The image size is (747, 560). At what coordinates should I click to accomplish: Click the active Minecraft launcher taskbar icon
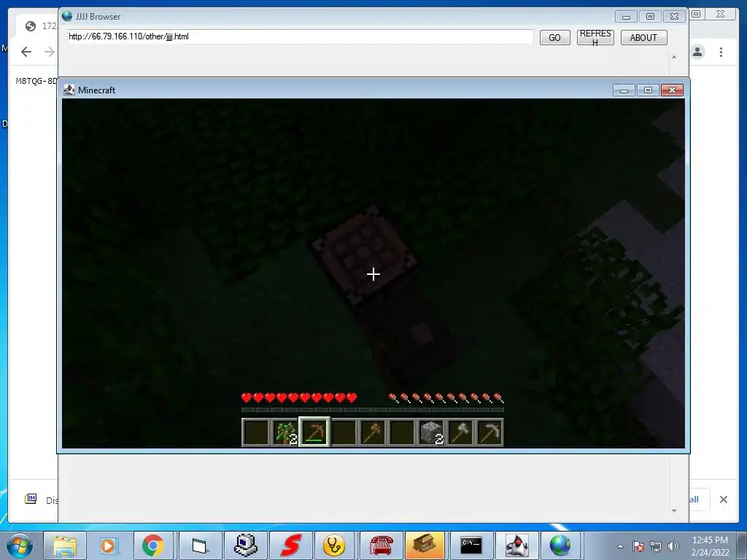425,545
